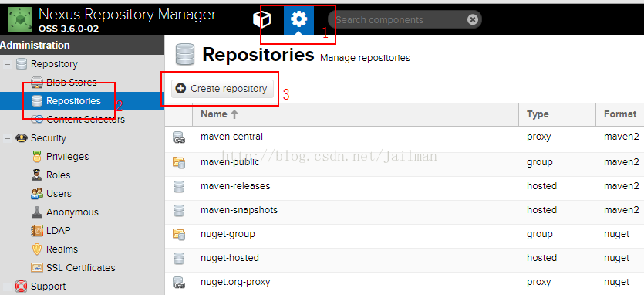Click the maven-public group folder icon
Viewport: 644px width, 295px height.
179,163
